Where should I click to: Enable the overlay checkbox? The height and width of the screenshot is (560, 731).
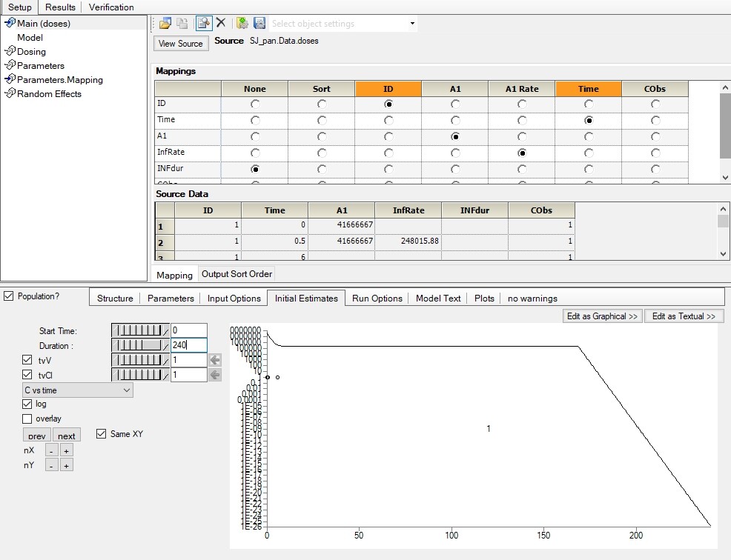27,419
